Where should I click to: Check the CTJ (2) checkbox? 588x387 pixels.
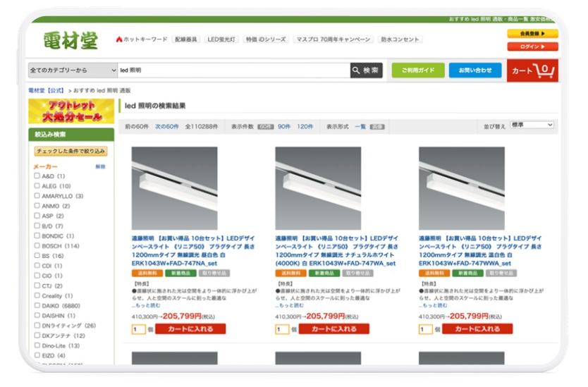click(37, 285)
